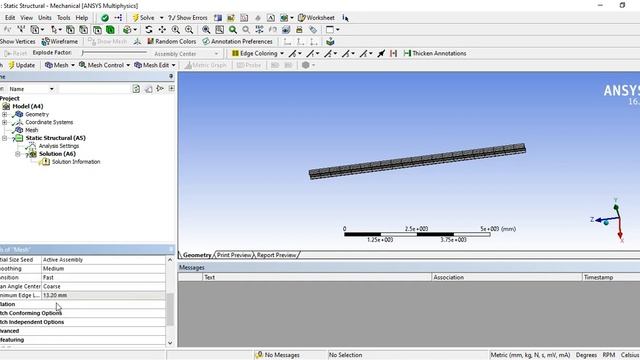Click the black arrow icon near Thicken Annotations
This screenshot has width=640, height=360.
point(381,53)
